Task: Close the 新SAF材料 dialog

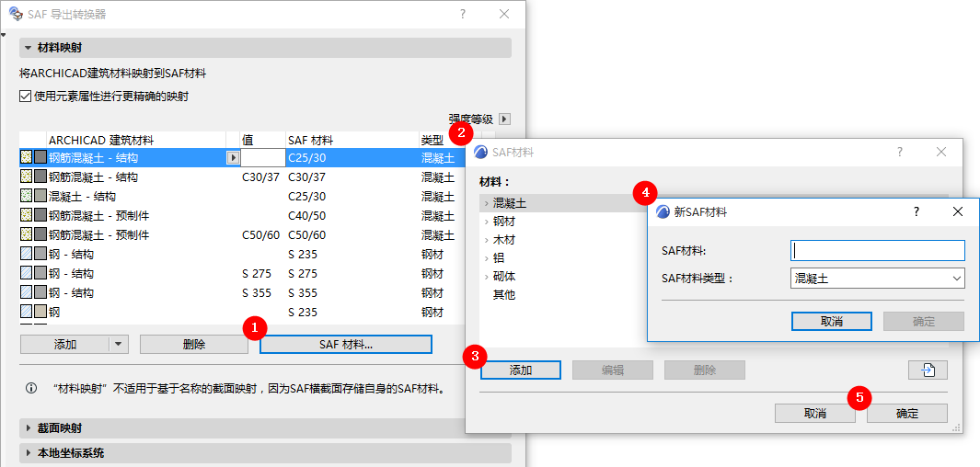Action: click(958, 211)
